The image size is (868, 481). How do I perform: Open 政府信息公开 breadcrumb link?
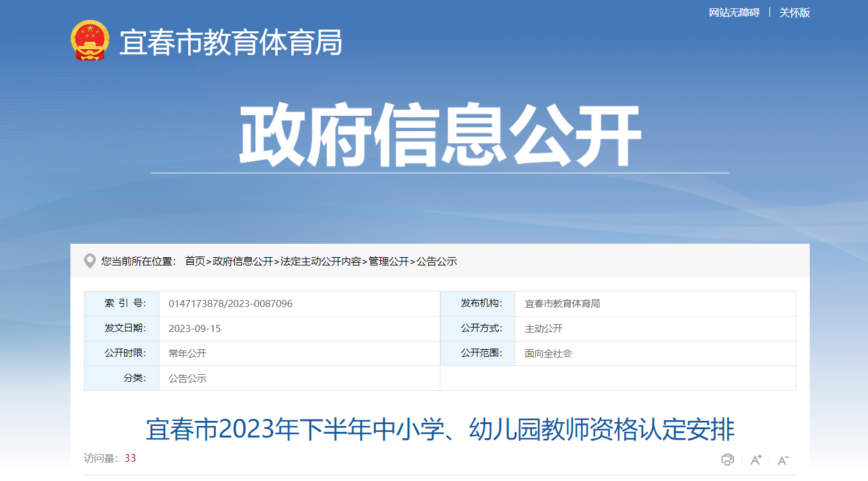point(243,261)
